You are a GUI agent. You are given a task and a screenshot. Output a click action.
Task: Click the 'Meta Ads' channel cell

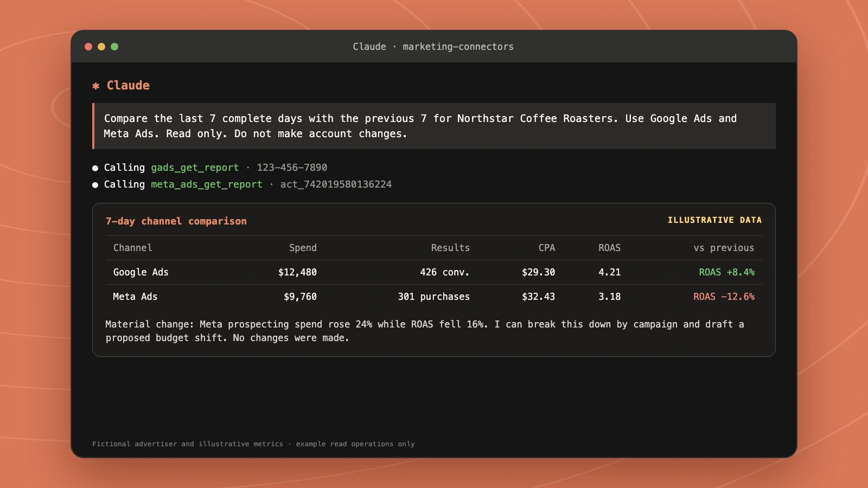tap(135, 297)
